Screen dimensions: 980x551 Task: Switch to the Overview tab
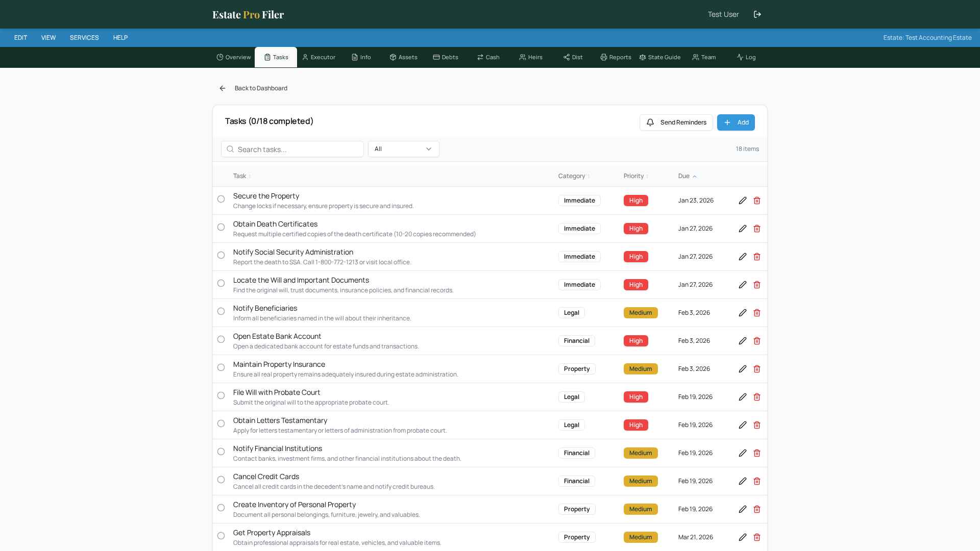pos(234,57)
